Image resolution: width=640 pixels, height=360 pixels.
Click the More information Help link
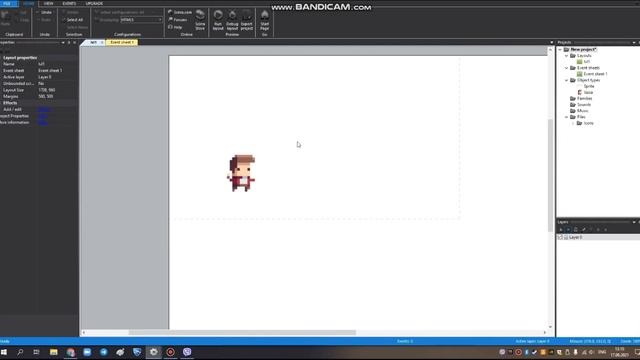coord(42,123)
